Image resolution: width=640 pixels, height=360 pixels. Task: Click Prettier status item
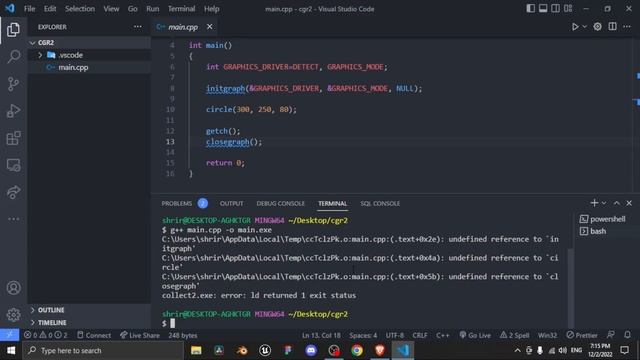click(x=582, y=335)
